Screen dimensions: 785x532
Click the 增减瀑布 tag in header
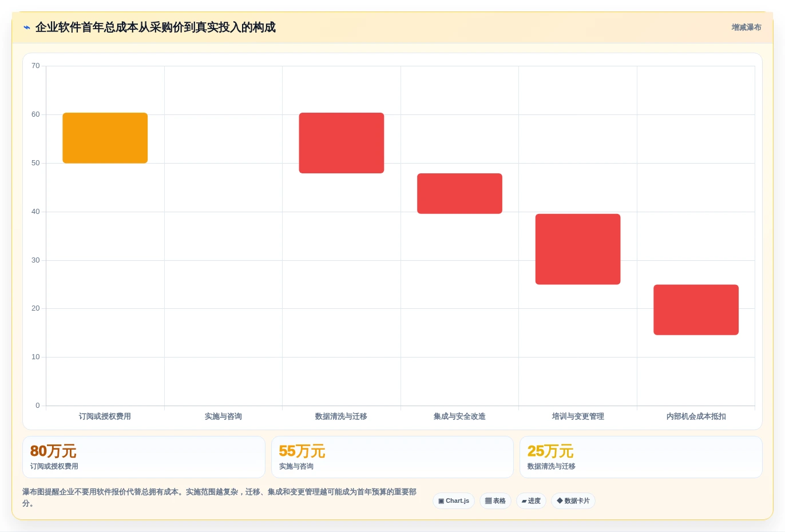click(746, 27)
